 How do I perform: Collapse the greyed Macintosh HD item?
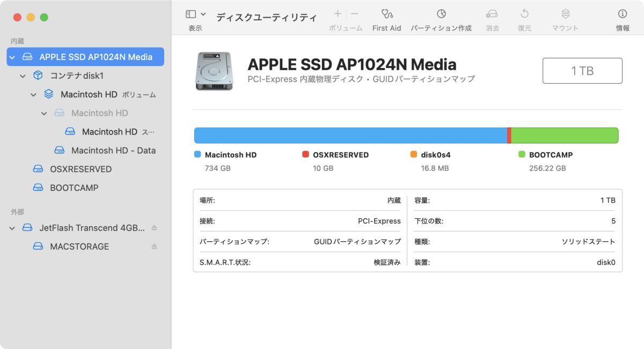pyautogui.click(x=44, y=114)
